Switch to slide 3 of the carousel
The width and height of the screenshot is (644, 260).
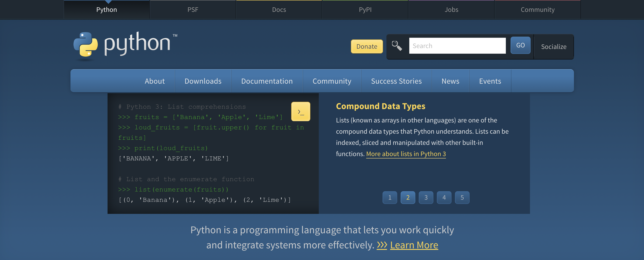426,197
